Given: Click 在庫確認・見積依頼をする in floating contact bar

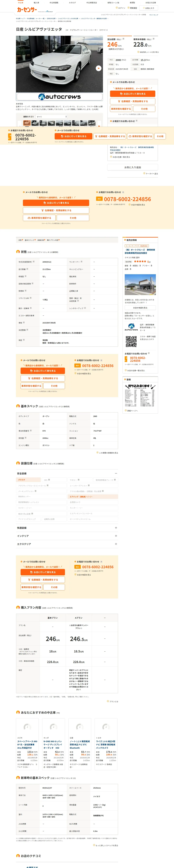Looking at the screenshot, I should [110, 136].
